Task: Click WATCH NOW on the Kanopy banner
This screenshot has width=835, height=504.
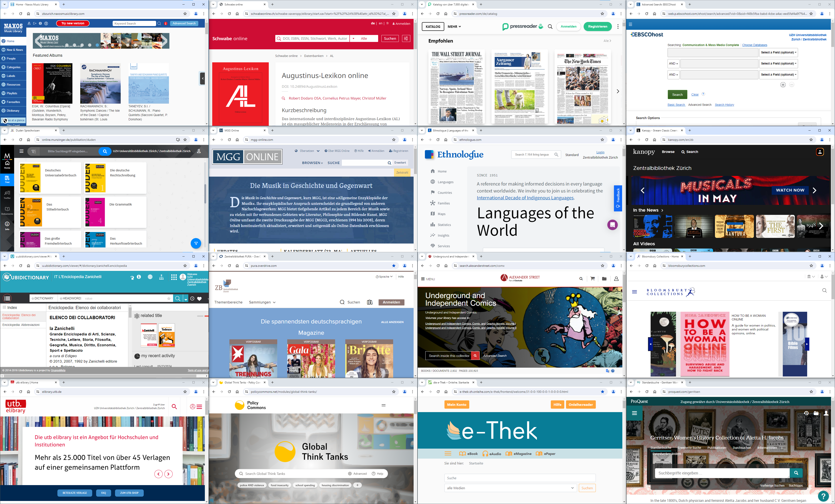Action: [790, 190]
